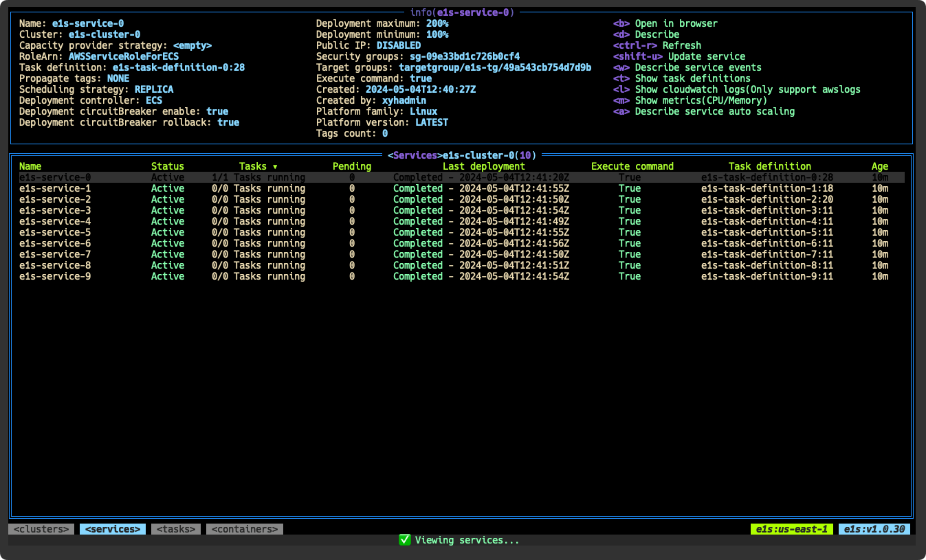Screen dimensions: 926x560
Task: Click the Capacity provider strategy empty value
Action: (x=192, y=45)
